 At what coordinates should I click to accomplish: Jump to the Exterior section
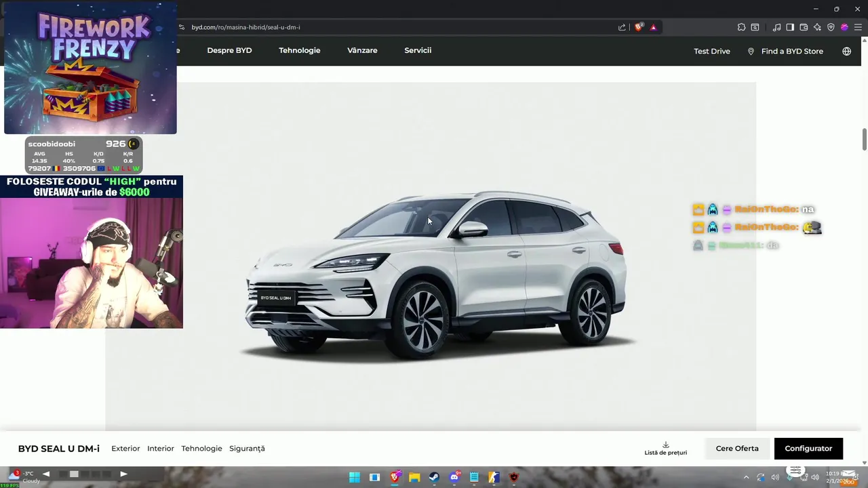tap(125, 449)
